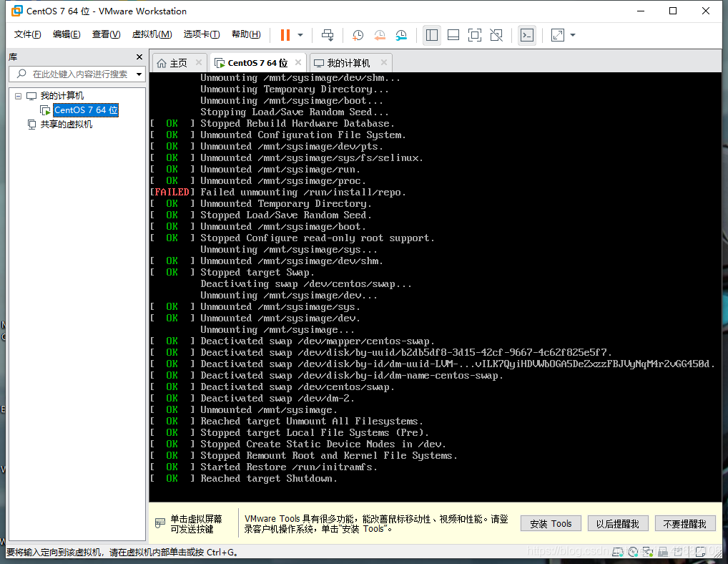This screenshot has height=564, width=728.
Task: Click the message log status icon
Action: (x=701, y=551)
